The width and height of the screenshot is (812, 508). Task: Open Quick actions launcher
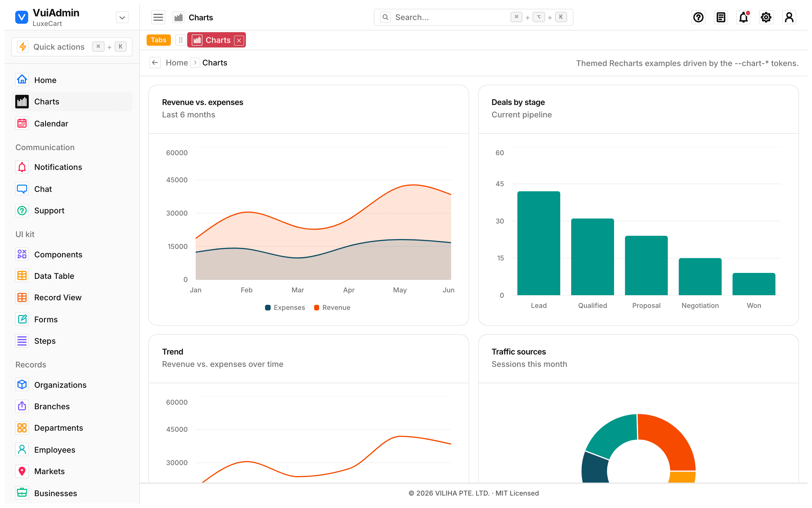coord(72,47)
